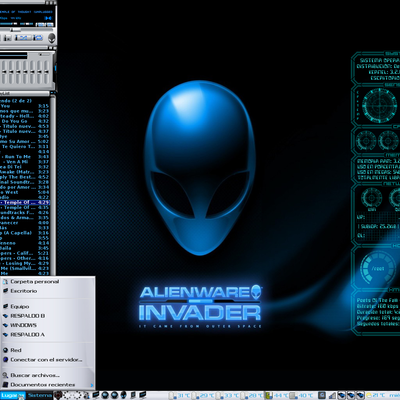The image size is (400, 400).
Task: Select the highlighted Temple Of track 4:29
Action: [x=25, y=202]
